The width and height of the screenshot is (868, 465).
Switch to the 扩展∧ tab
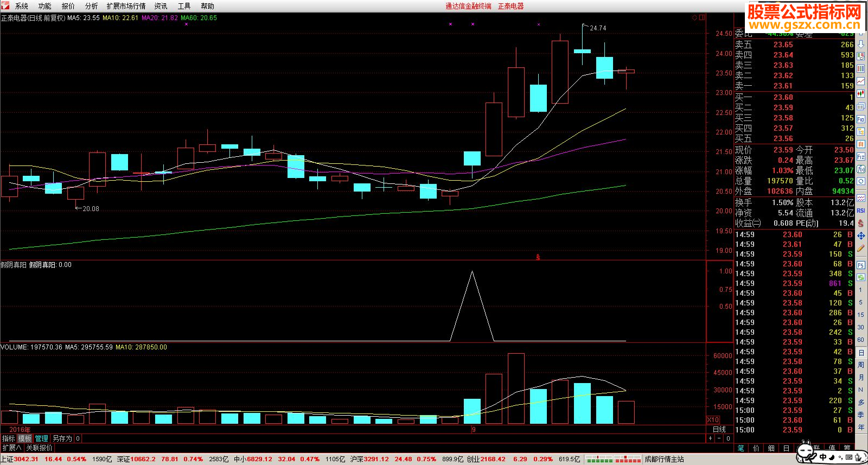(12, 448)
